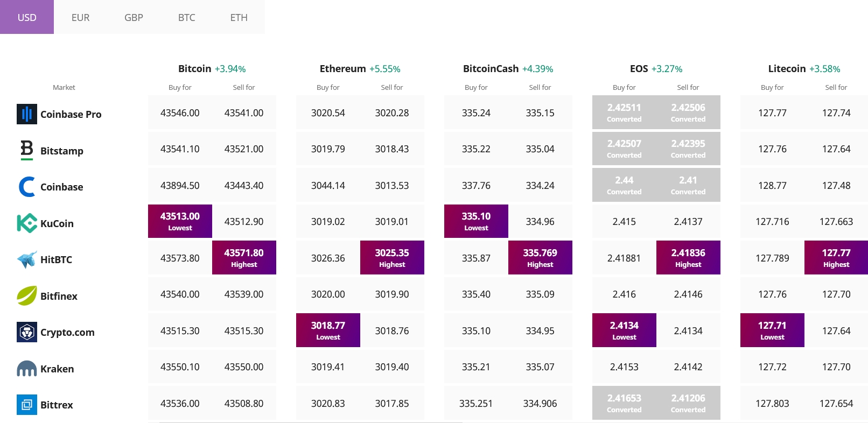The height and width of the screenshot is (423, 868).
Task: Select KuCoin lowest Bitcoin buy price 43513.00
Action: pyautogui.click(x=180, y=221)
